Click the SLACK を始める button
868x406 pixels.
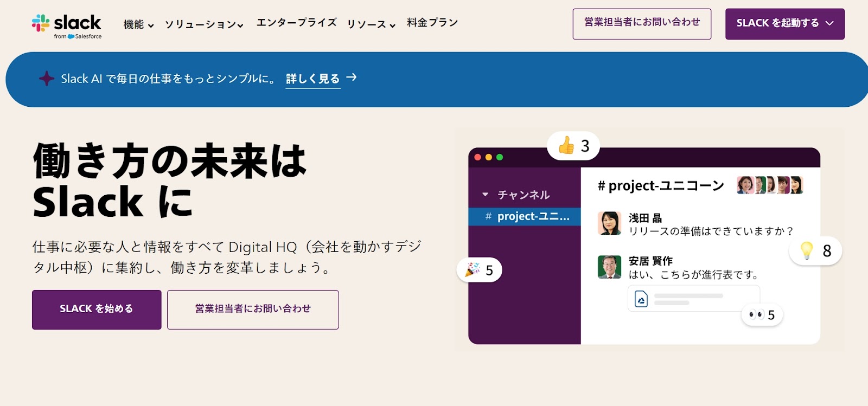pos(97,310)
